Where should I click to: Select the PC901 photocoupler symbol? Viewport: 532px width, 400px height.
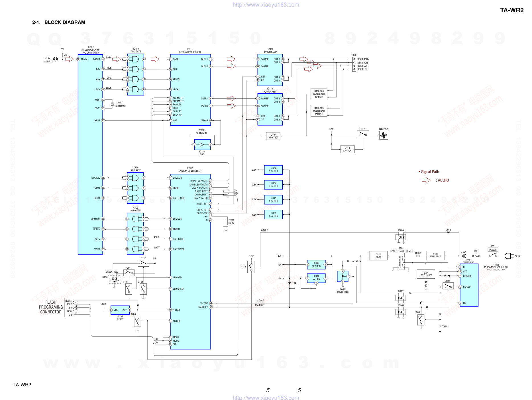pyautogui.click(x=401, y=298)
